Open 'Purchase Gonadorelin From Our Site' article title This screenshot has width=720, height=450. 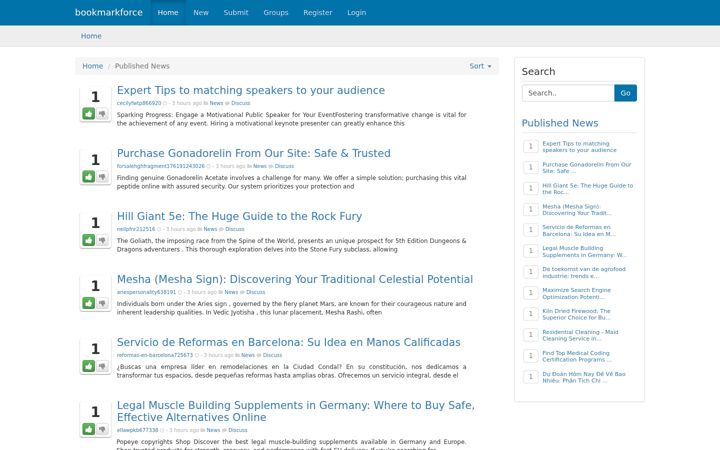(x=253, y=153)
